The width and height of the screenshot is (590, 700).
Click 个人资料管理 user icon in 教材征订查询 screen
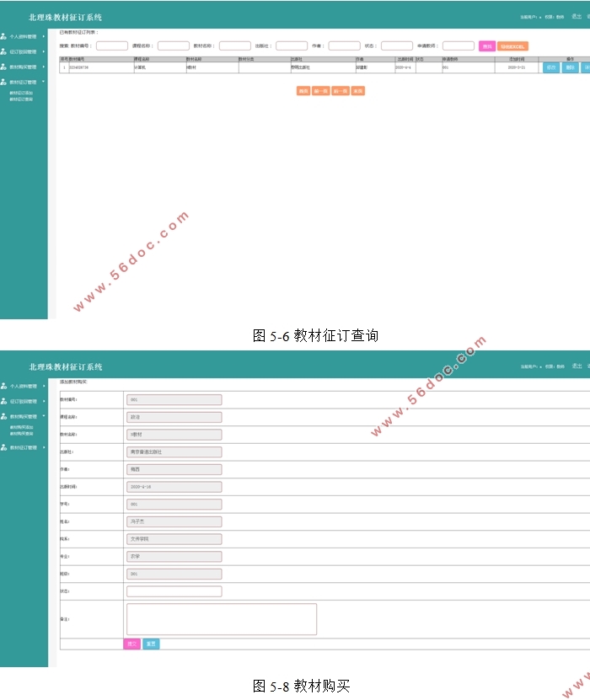[x=3, y=36]
